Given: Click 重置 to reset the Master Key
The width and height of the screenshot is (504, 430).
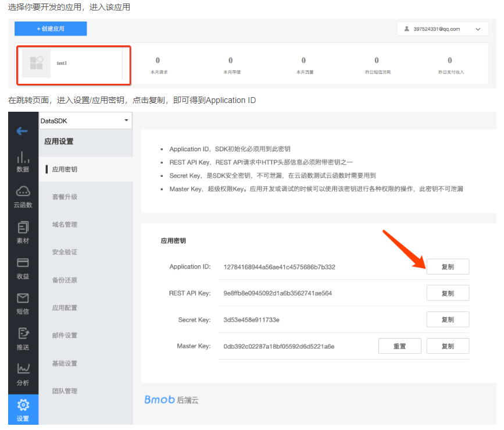Looking at the screenshot, I should point(399,346).
